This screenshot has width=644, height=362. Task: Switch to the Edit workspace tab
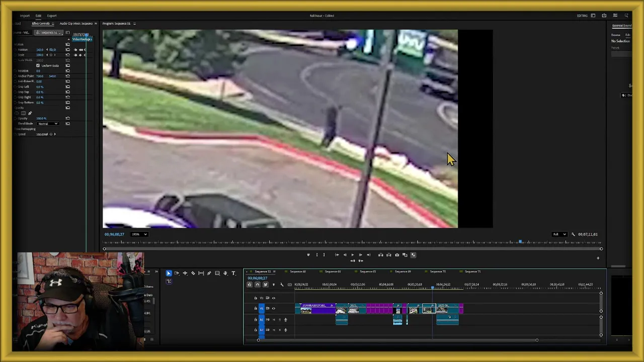pyautogui.click(x=38, y=16)
